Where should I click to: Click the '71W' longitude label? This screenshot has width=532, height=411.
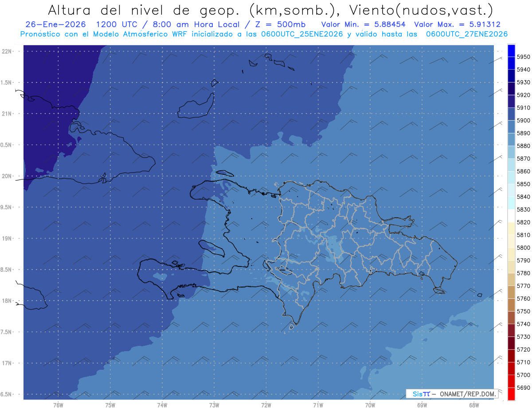[x=318, y=405]
